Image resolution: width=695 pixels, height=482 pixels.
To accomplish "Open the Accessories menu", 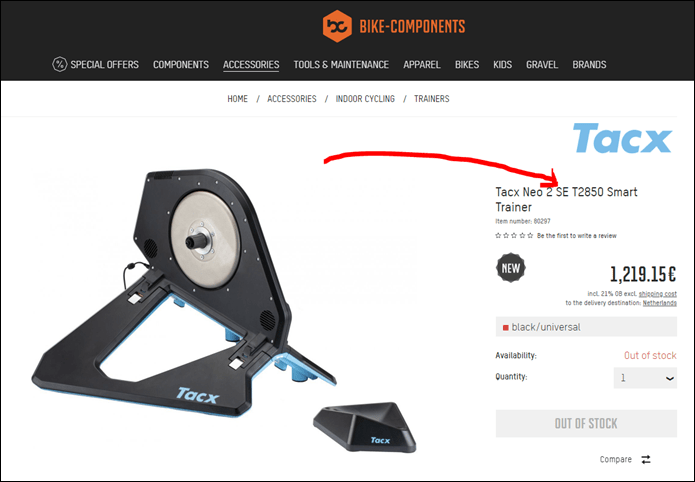I will tap(251, 65).
